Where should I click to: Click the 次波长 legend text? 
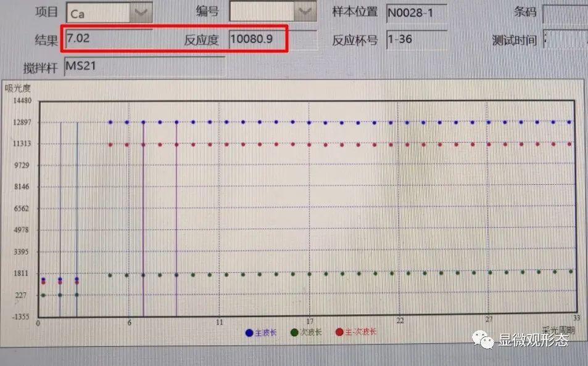311,332
